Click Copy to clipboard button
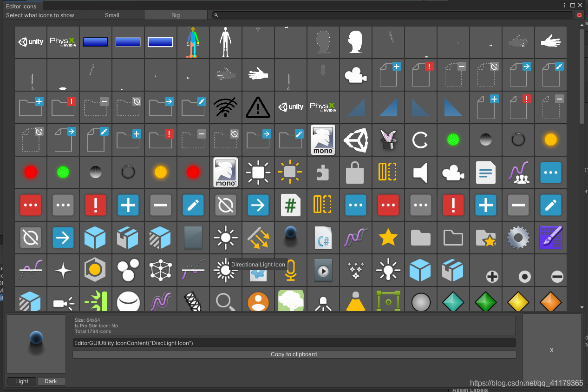Screen dimensions: 588x392 coord(294,354)
